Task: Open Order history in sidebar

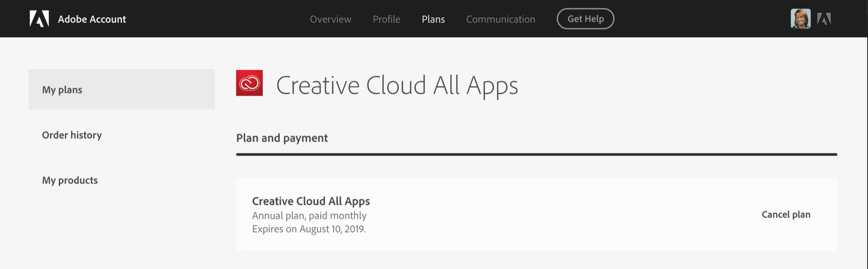Action: (x=72, y=135)
